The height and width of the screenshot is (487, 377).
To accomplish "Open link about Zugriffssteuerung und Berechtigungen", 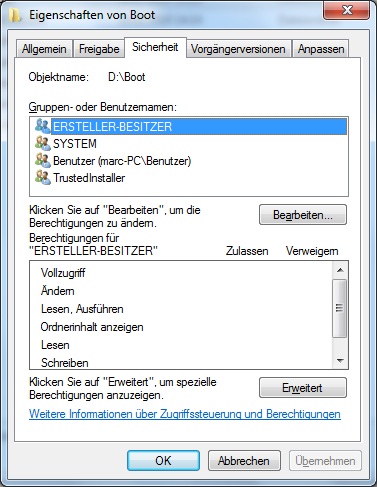I will pos(185,414).
